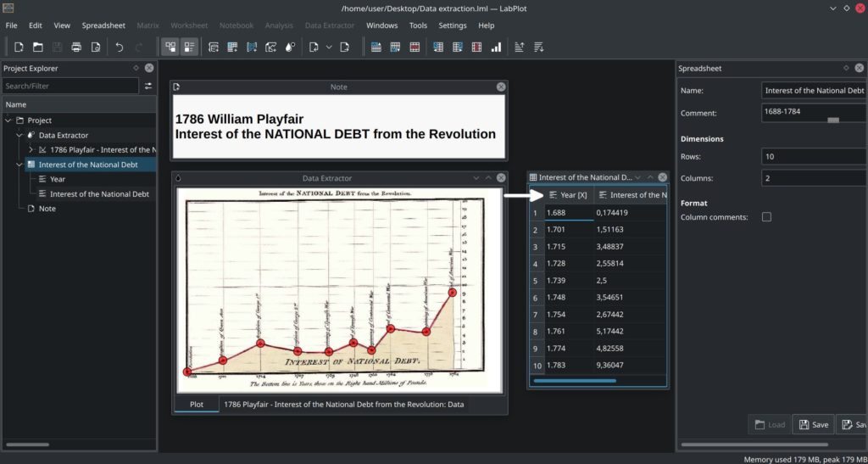Expand the 1786 Playfair tree item
The image size is (868, 464).
31,150
